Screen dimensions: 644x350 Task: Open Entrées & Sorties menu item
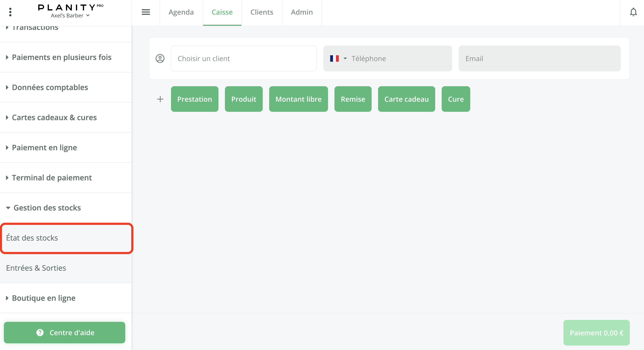click(36, 268)
